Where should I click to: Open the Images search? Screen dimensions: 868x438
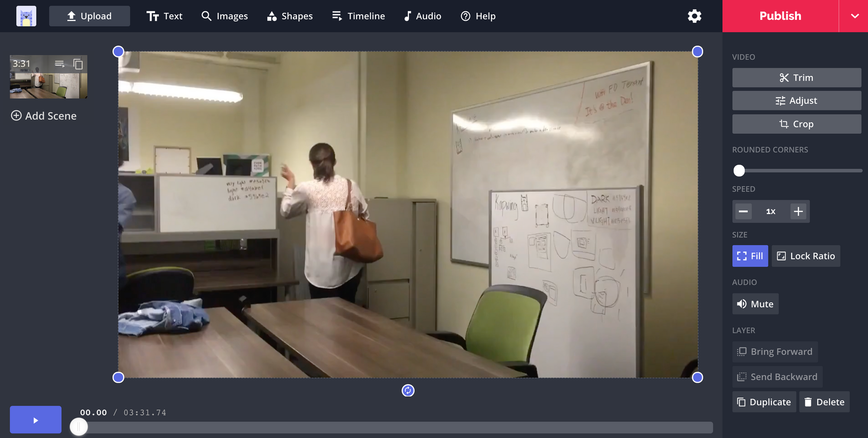point(224,16)
